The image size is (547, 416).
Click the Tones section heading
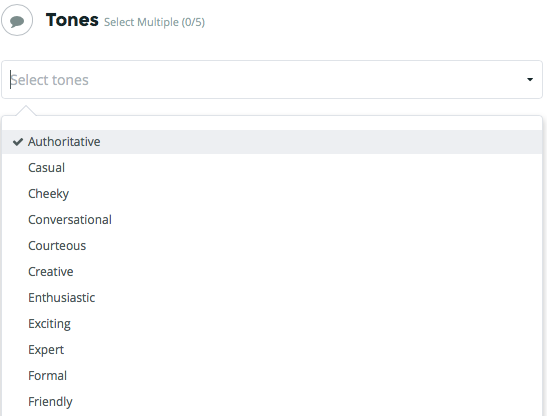point(72,20)
